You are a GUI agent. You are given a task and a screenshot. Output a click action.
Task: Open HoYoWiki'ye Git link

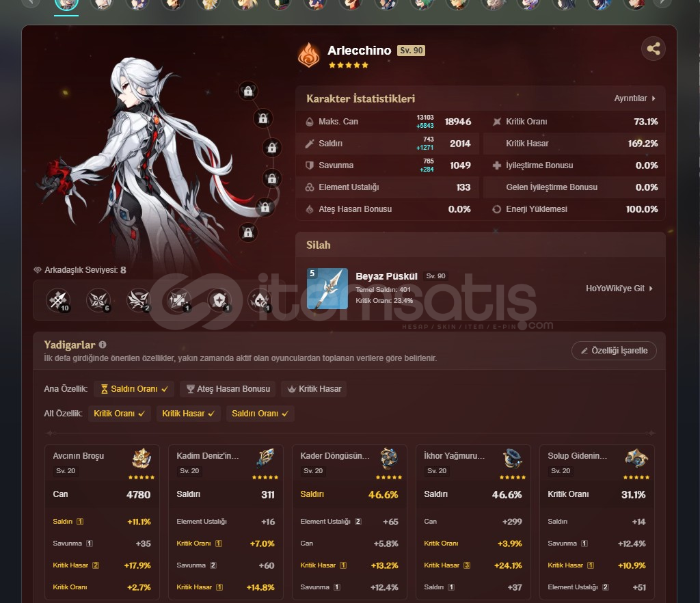619,289
